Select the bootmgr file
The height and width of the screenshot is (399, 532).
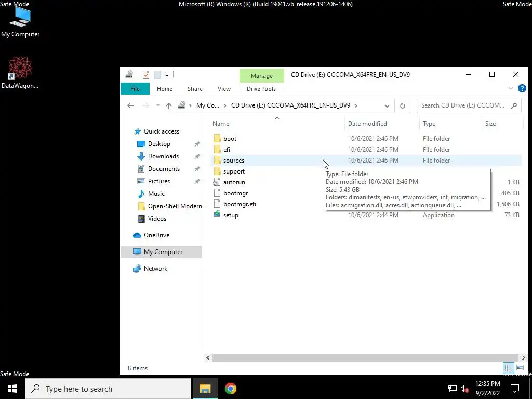[x=235, y=193]
